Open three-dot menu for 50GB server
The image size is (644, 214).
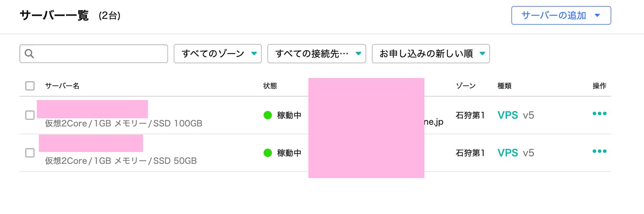599,151
